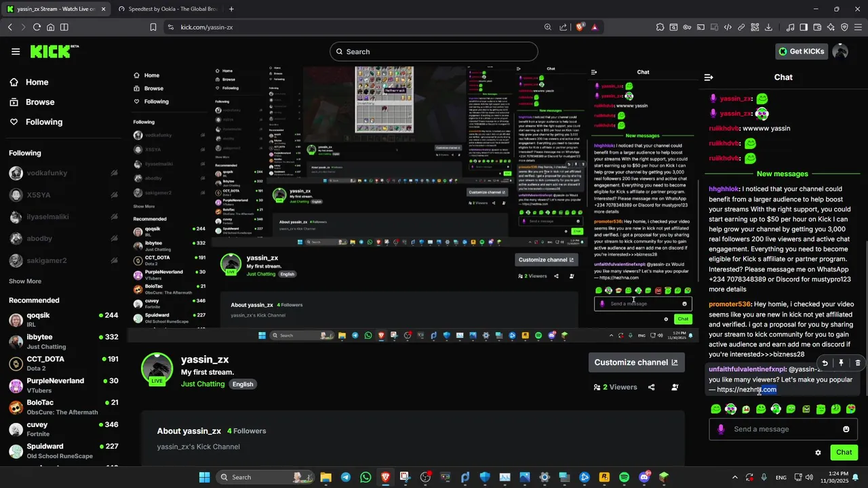
Task: Go to Home in the sidebar
Action: tap(28, 82)
